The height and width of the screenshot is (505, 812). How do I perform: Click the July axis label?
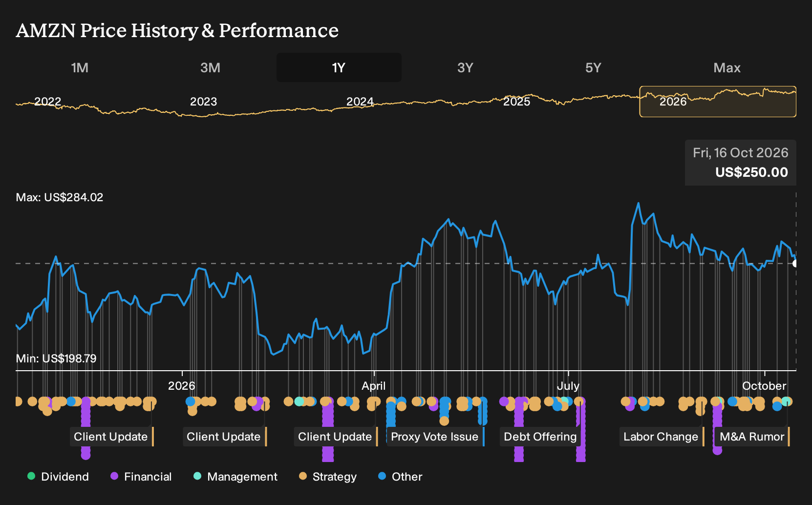[x=568, y=386]
